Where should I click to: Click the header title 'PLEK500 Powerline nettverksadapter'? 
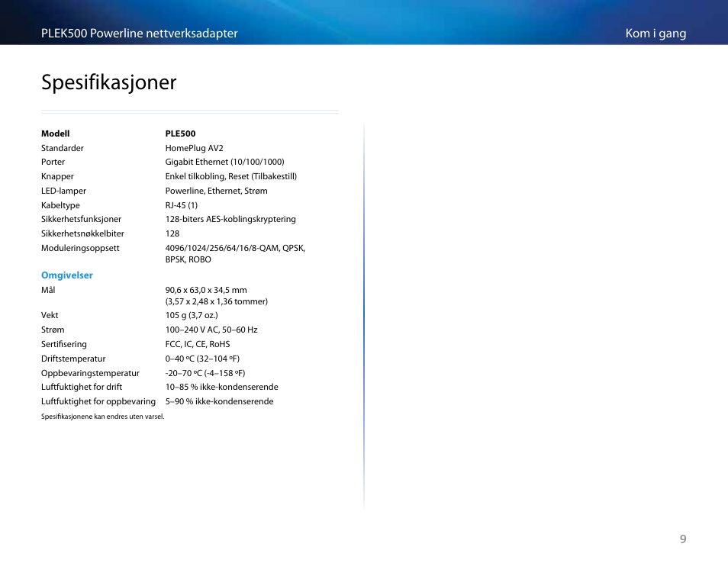point(140,34)
